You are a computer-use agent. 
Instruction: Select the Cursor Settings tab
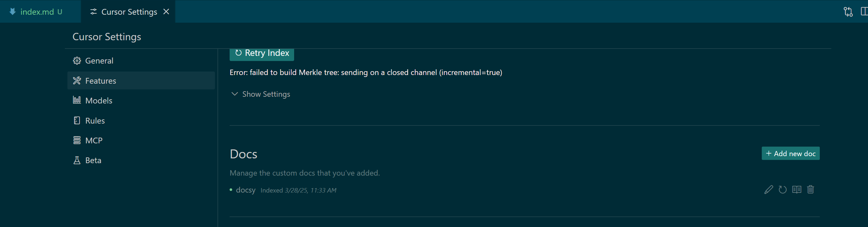pos(128,12)
